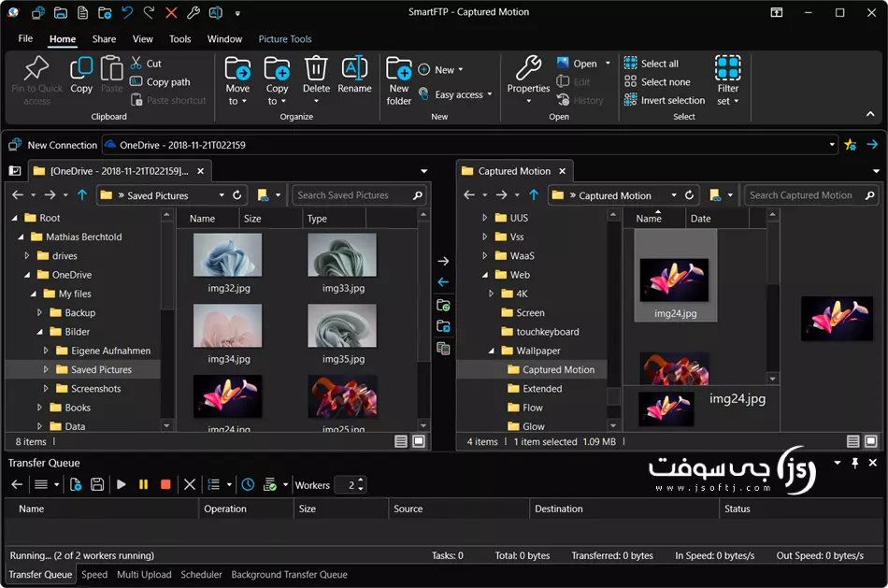The height and width of the screenshot is (588, 888).
Task: Open the Picture Tools tab
Action: pyautogui.click(x=285, y=39)
